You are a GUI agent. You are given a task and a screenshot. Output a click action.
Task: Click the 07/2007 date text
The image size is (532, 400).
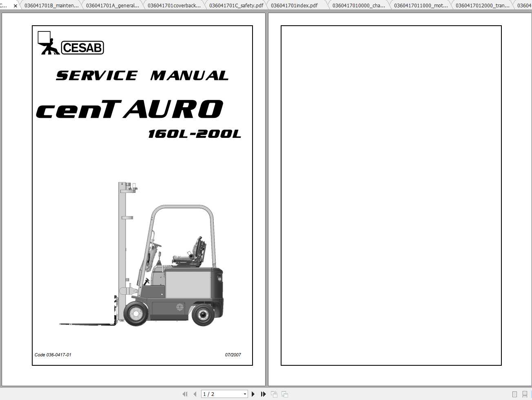click(x=233, y=355)
